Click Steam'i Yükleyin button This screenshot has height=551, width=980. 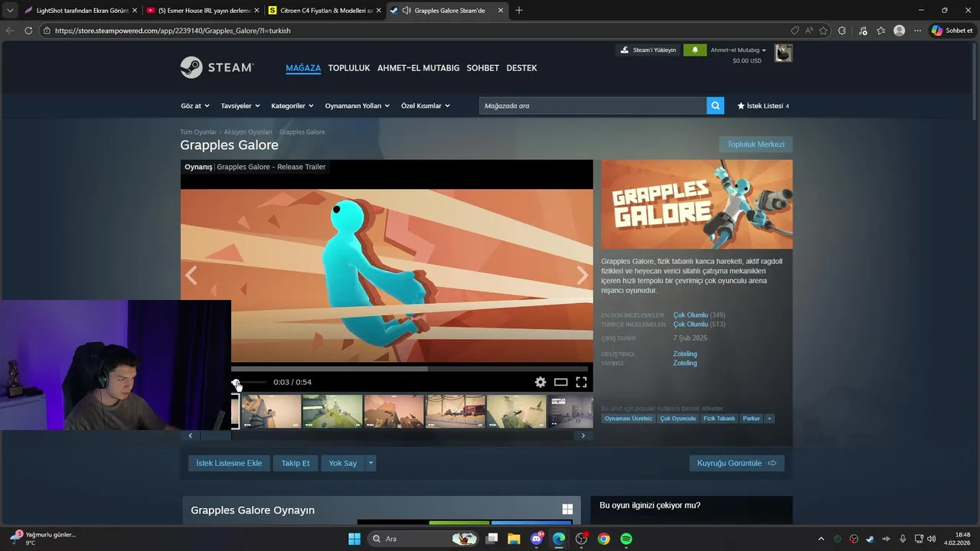pyautogui.click(x=648, y=50)
